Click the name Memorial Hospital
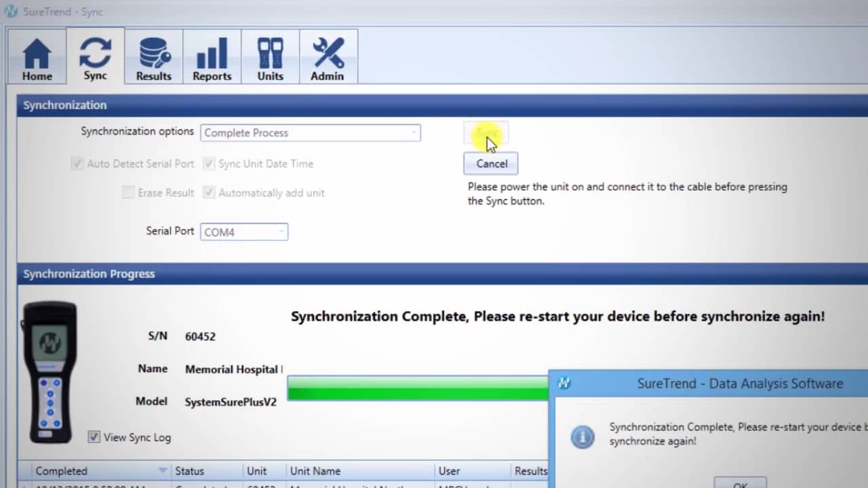This screenshot has height=488, width=868. tap(233, 369)
